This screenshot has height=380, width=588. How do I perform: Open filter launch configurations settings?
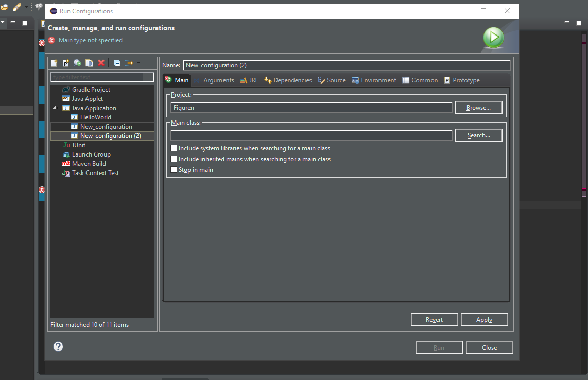pyautogui.click(x=129, y=63)
